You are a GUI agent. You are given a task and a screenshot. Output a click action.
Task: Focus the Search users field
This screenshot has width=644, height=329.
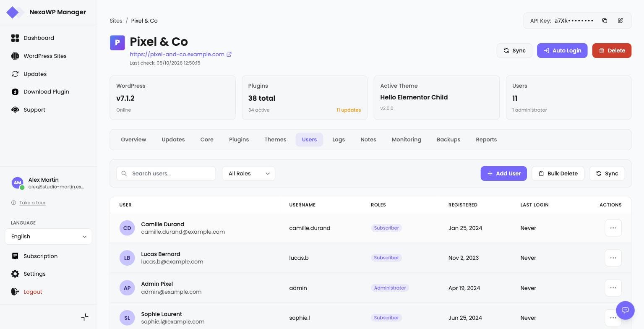point(166,174)
